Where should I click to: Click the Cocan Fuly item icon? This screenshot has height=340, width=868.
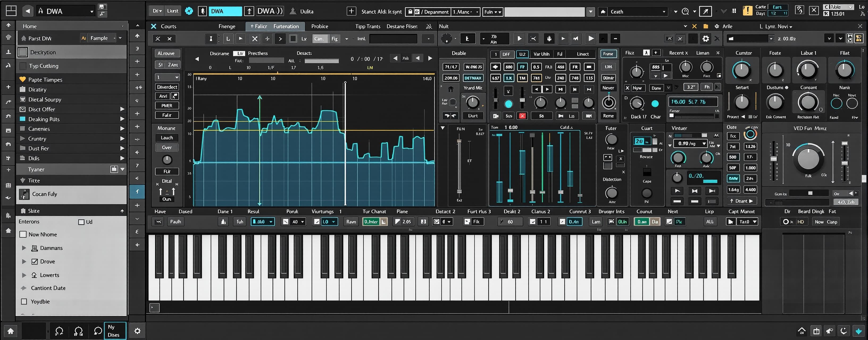coord(24,194)
